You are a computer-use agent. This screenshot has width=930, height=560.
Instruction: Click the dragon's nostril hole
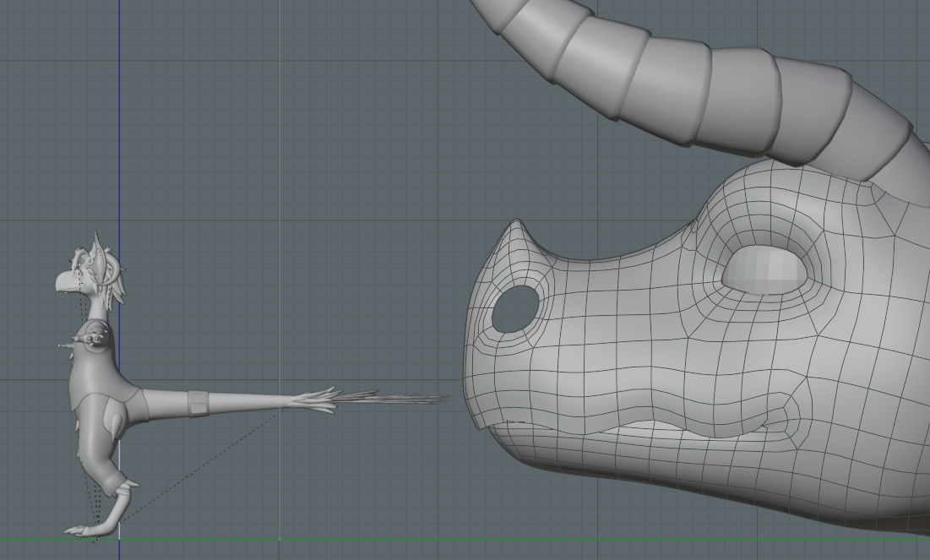click(x=515, y=308)
